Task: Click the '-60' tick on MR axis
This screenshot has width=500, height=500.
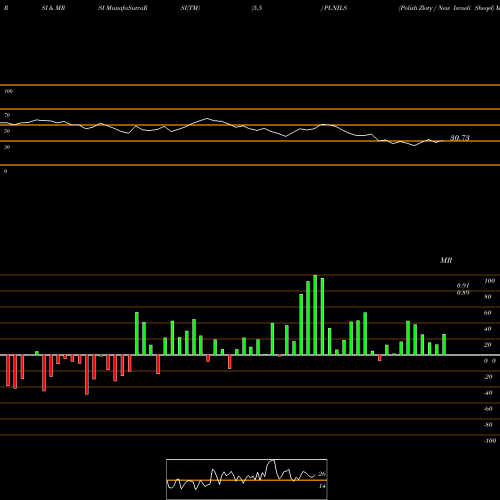Action: [x=488, y=409]
